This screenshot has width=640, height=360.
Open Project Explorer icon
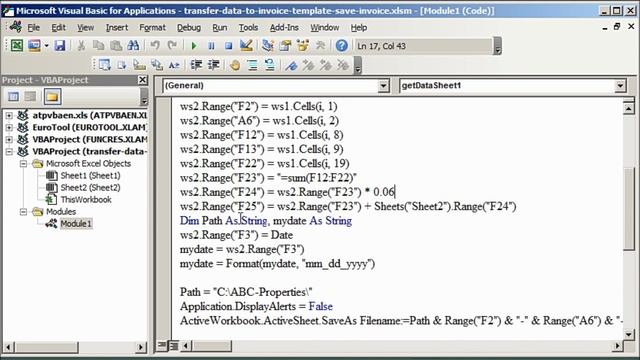(268, 46)
